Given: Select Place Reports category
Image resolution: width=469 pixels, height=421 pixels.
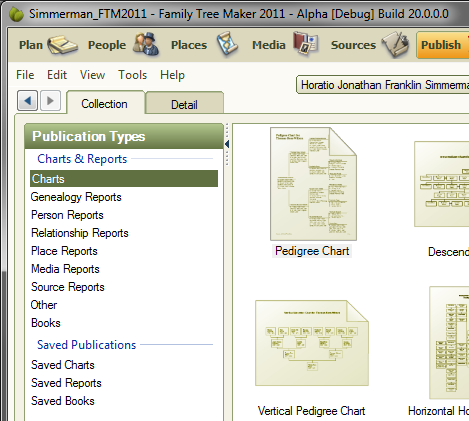Looking at the screenshot, I should [x=64, y=251].
